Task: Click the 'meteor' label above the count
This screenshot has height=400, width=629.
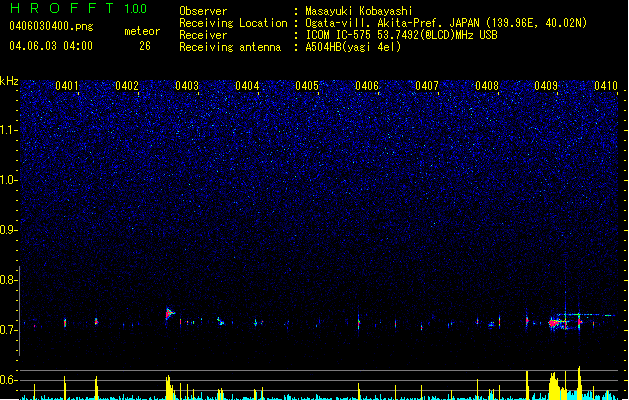Action: coord(142,31)
